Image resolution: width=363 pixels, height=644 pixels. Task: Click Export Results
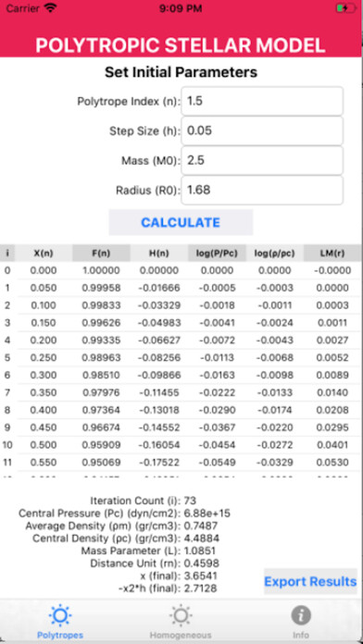[x=310, y=582]
